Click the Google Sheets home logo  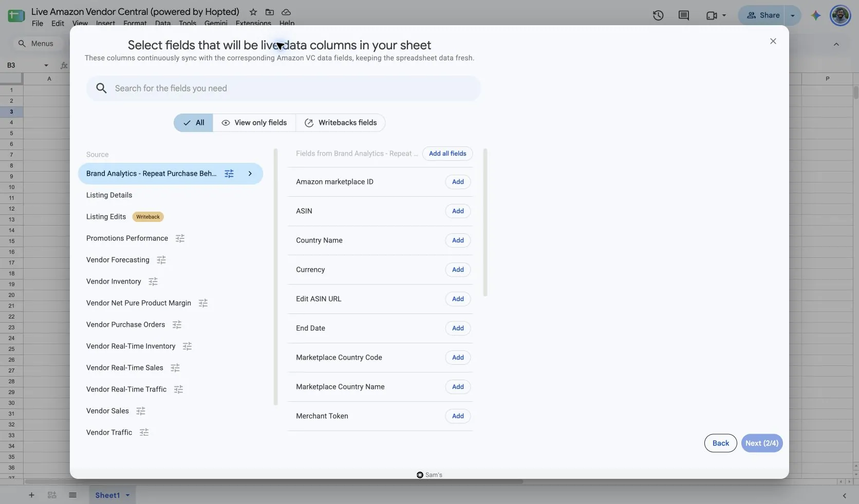click(x=16, y=15)
